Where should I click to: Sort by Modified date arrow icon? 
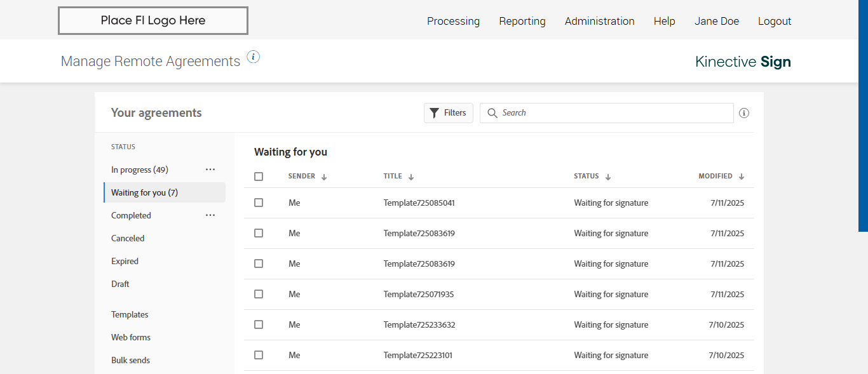742,177
